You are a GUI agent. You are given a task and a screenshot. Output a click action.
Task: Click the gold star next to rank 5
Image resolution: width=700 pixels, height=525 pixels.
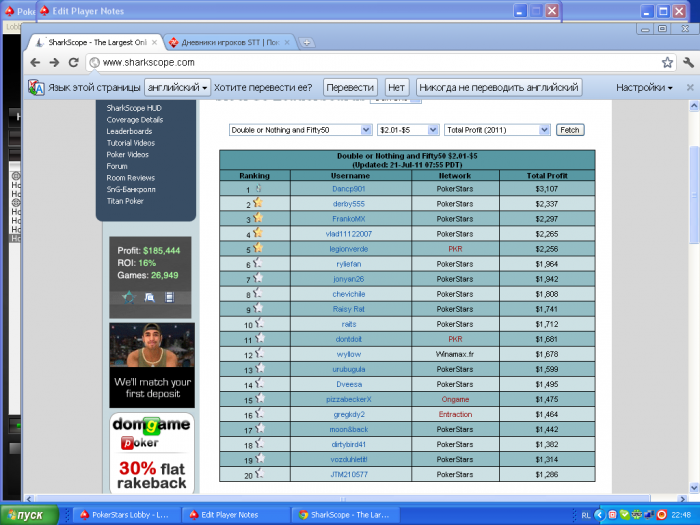click(258, 248)
